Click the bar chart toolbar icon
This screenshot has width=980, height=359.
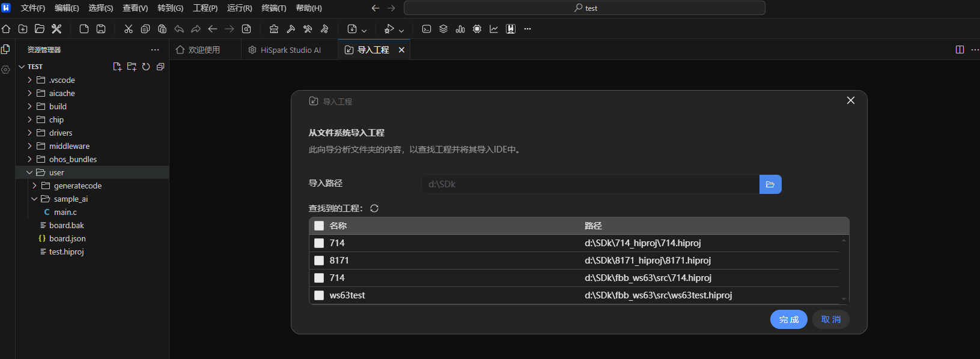click(x=460, y=29)
